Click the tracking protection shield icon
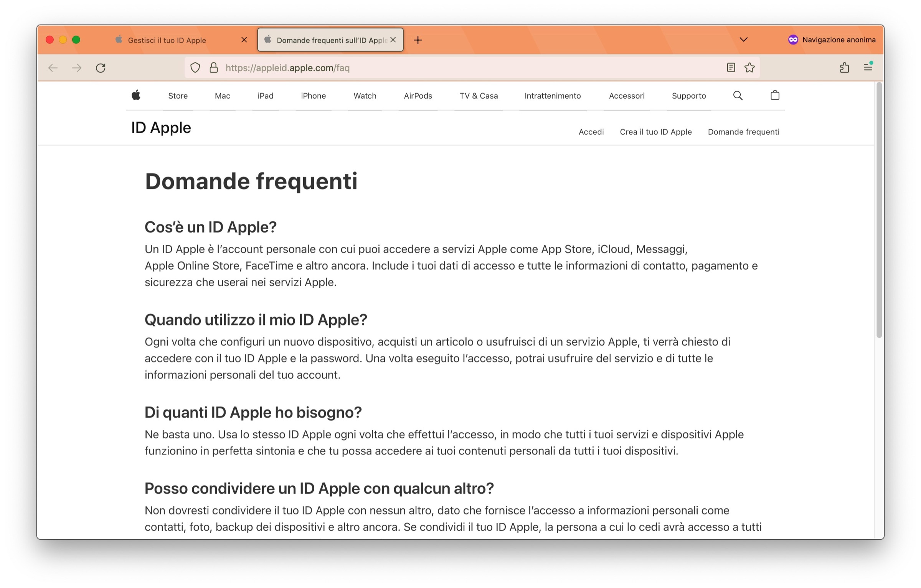 point(195,68)
